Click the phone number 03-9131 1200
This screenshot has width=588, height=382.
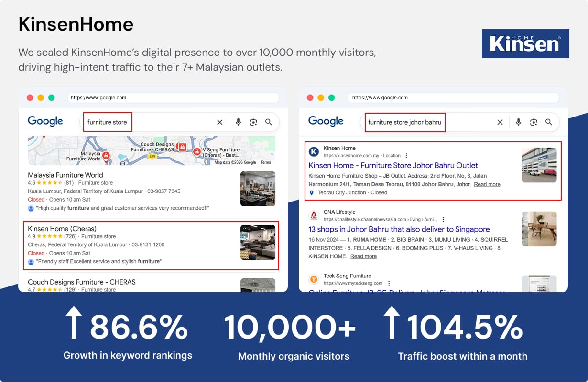148,245
